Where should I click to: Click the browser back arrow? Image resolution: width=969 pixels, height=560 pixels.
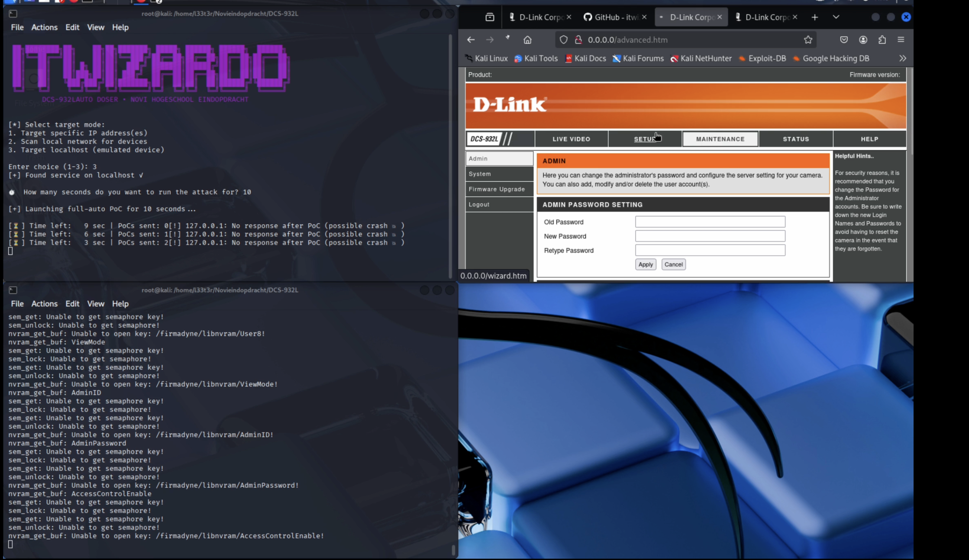[471, 40]
